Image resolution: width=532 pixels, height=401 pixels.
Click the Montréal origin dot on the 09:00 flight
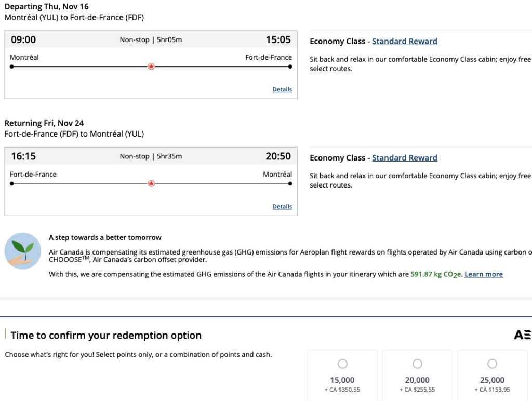12,66
